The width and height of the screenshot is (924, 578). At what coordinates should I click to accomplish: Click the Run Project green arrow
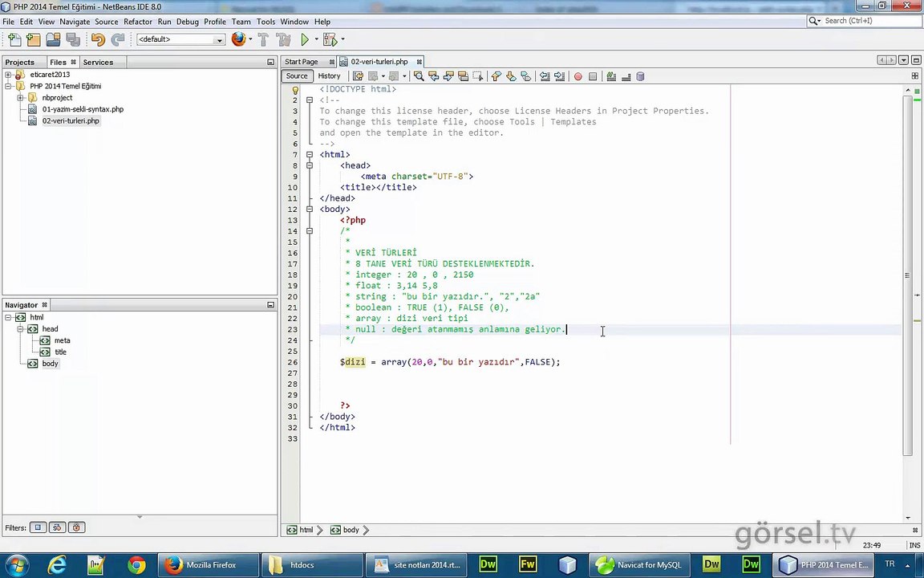(305, 39)
